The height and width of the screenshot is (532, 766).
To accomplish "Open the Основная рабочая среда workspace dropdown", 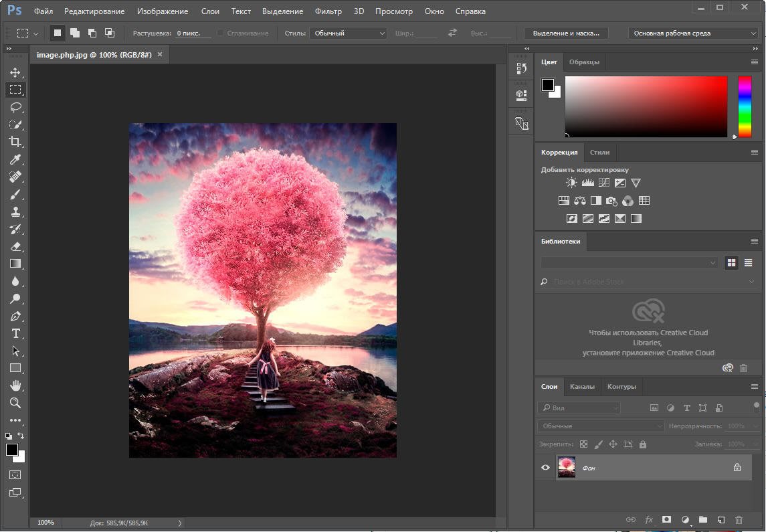I will coord(694,33).
